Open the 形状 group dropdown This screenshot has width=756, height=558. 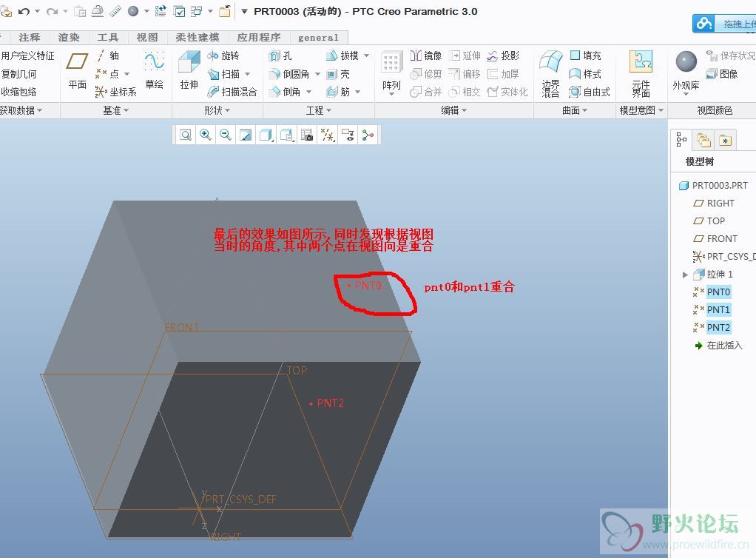[x=217, y=110]
